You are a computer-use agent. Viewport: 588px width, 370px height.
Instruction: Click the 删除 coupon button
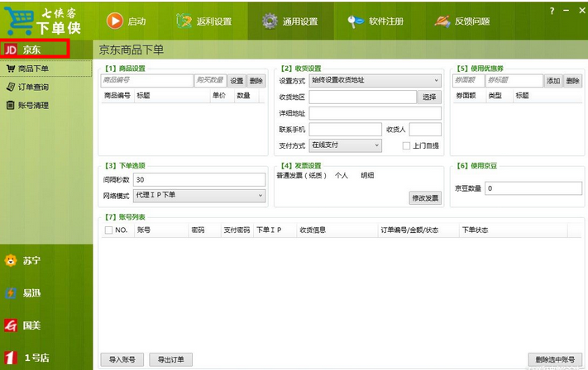(x=573, y=80)
